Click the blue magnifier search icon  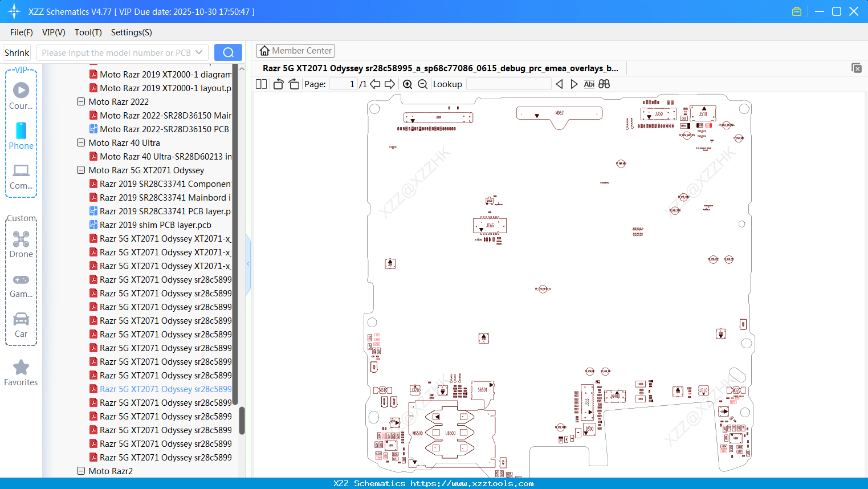click(228, 52)
